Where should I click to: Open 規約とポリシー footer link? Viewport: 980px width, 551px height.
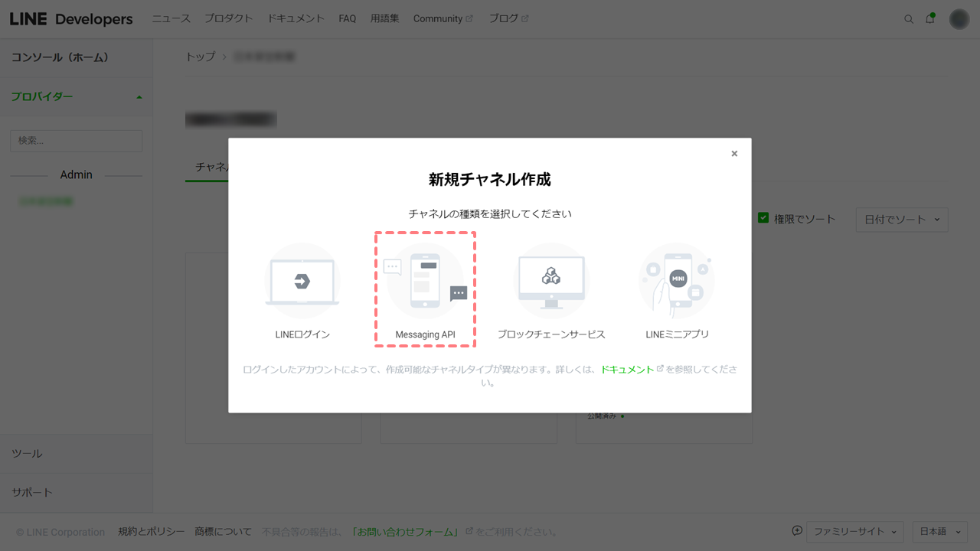click(x=152, y=532)
